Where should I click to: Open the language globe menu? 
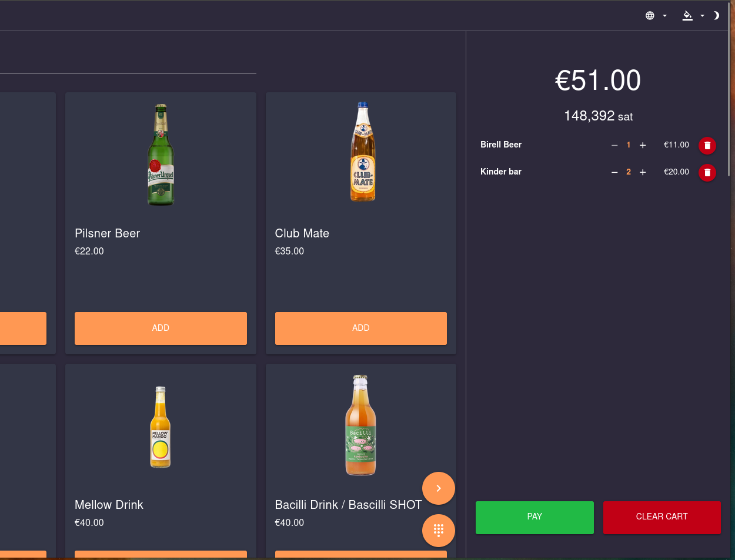[650, 16]
